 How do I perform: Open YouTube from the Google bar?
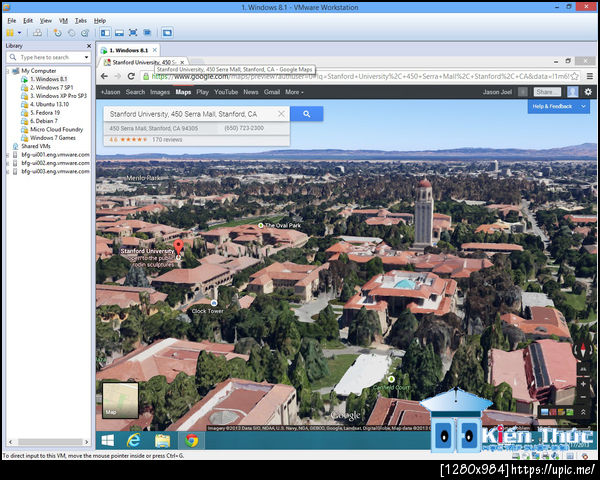pos(226,92)
